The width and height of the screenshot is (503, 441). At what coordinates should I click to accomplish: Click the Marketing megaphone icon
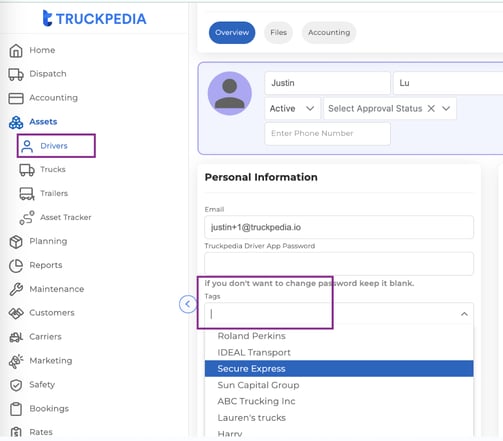(x=16, y=361)
